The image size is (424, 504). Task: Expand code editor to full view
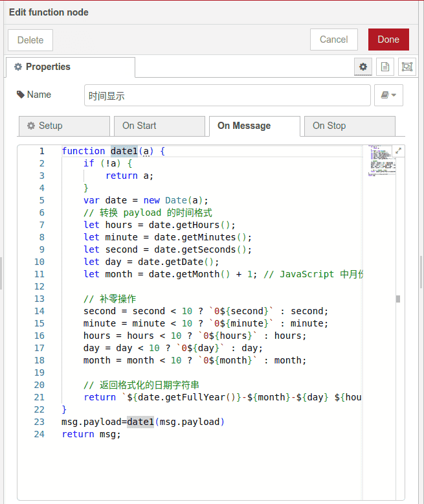click(x=398, y=150)
